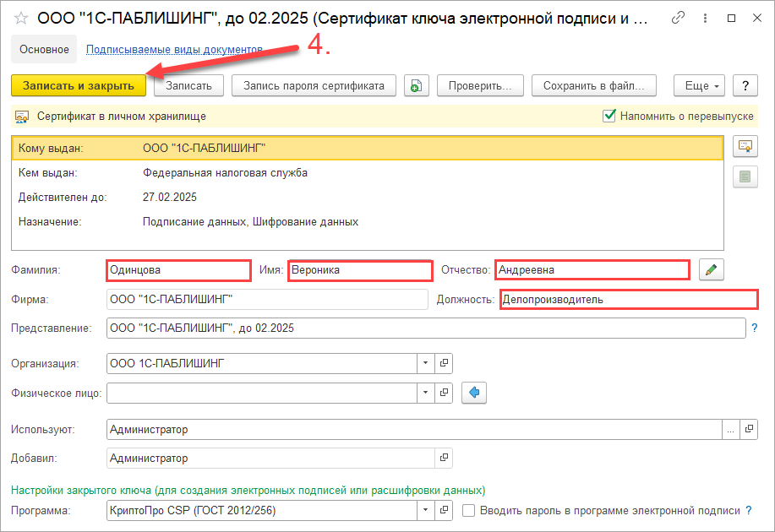Click the Добавил field with Администратор
This screenshot has width=775, height=532.
coord(270,458)
